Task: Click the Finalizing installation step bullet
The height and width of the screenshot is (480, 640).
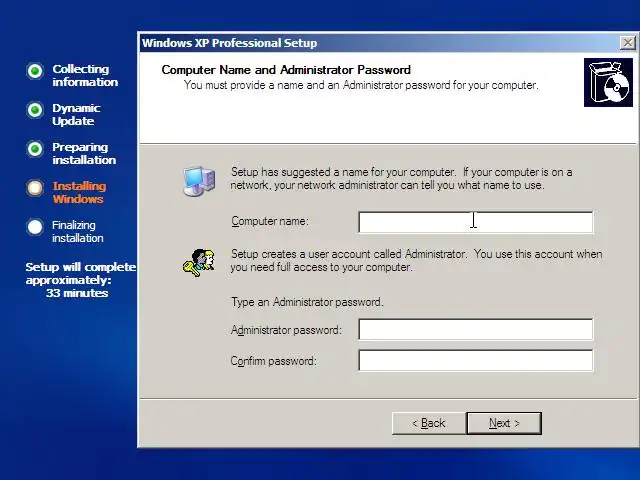Action: [35, 227]
